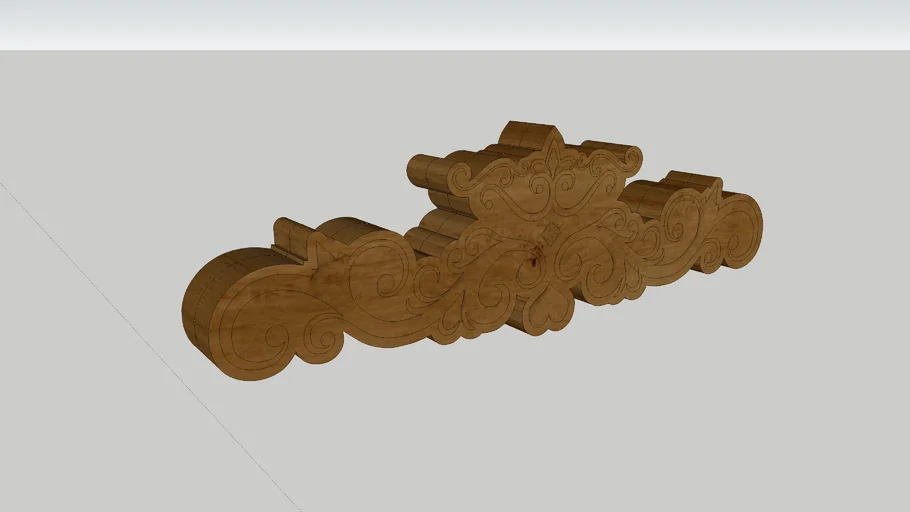Screen dimensions: 910x512
Task: Select the top middle raised crest block
Action: pyautogui.click(x=530, y=135)
